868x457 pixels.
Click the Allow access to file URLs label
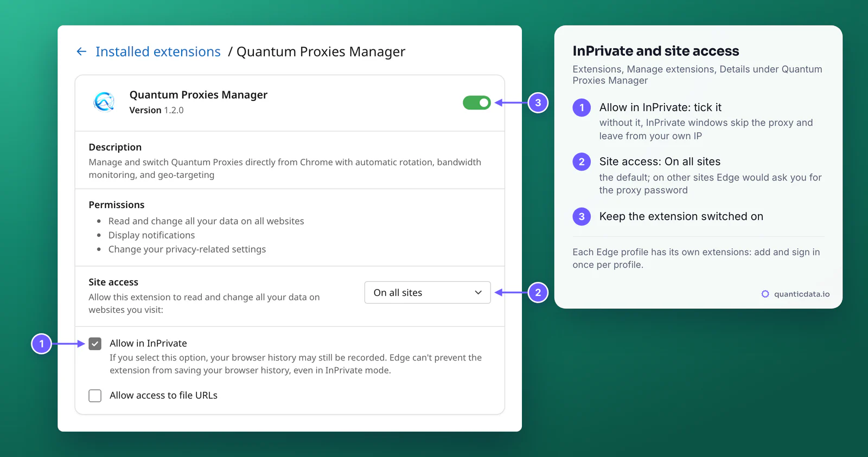(x=163, y=395)
